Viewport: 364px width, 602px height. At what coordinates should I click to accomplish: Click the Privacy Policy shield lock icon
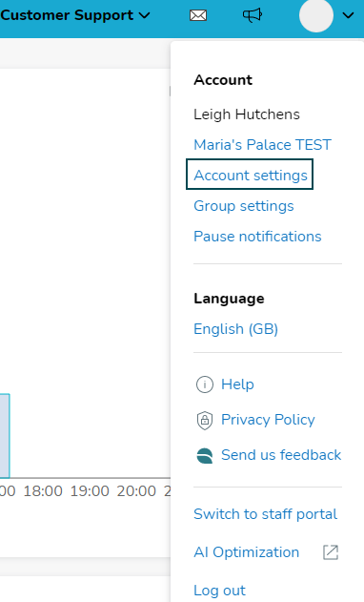point(205,420)
